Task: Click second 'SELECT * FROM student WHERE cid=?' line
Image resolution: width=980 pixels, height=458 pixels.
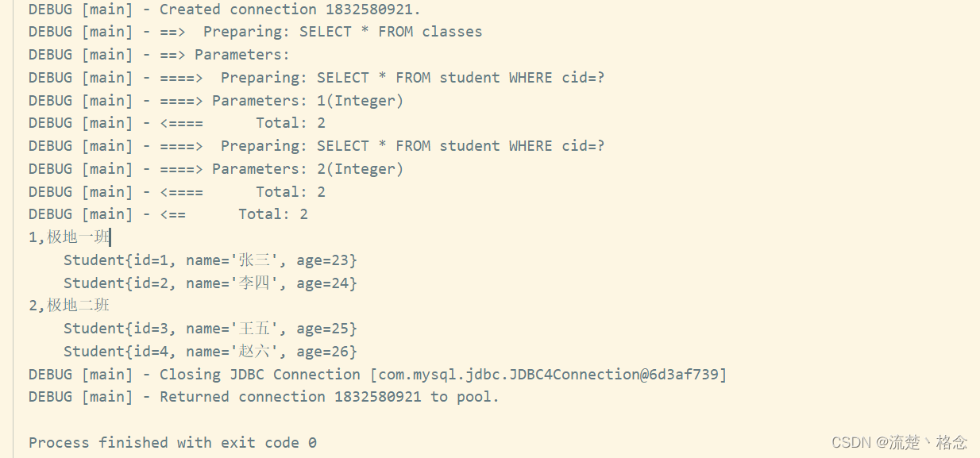Action: (316, 146)
